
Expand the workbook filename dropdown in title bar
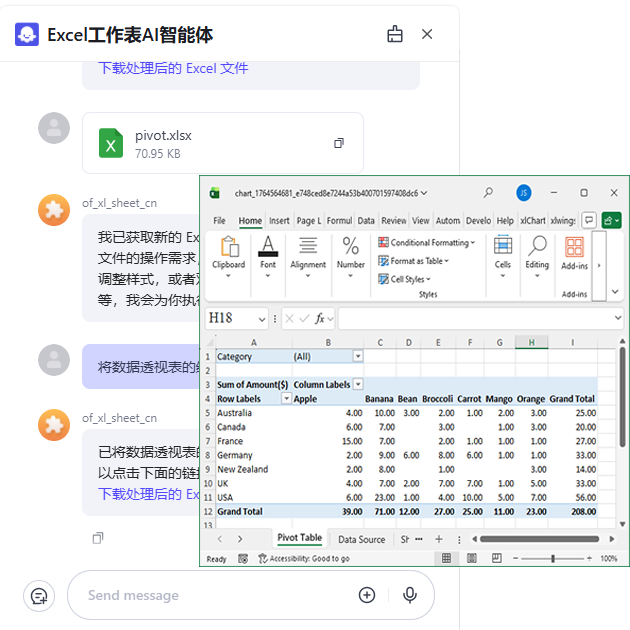pos(424,193)
